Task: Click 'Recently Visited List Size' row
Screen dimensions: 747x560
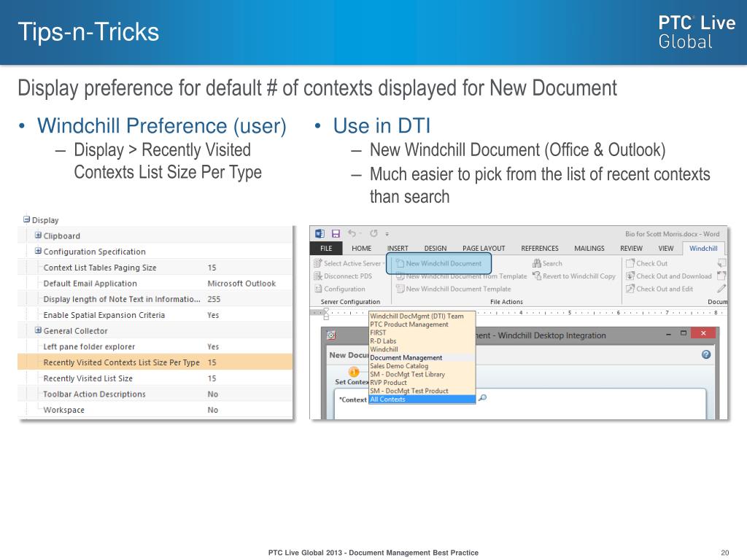Action: tap(155, 378)
